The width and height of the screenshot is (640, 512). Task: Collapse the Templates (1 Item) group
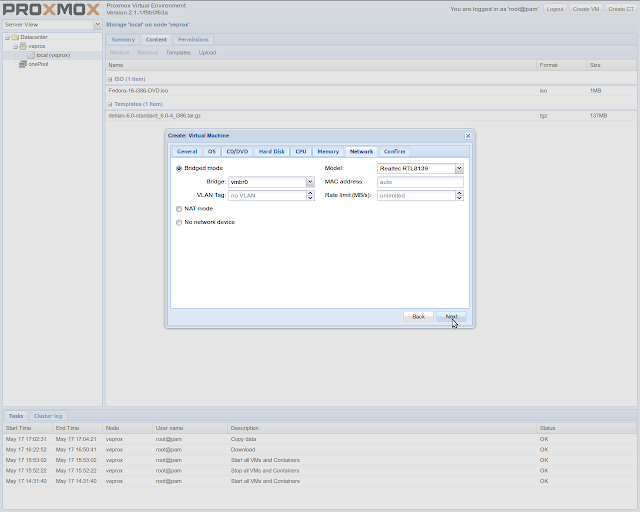click(109, 105)
